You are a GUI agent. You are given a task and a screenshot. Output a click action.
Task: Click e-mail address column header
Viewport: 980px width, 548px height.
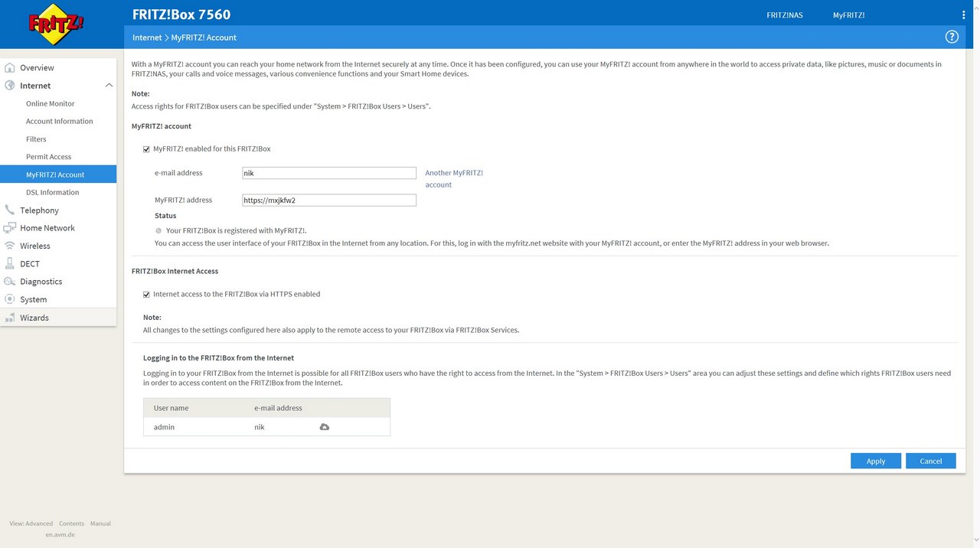278,408
